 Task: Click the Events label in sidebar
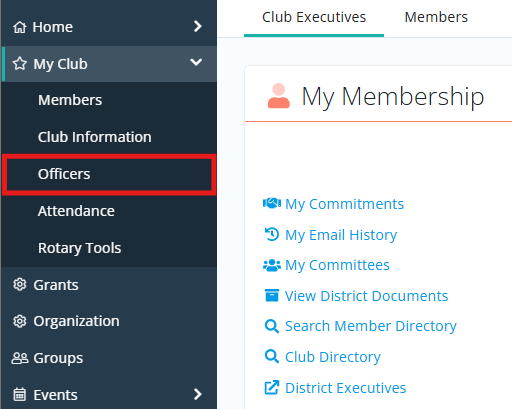pyautogui.click(x=55, y=395)
